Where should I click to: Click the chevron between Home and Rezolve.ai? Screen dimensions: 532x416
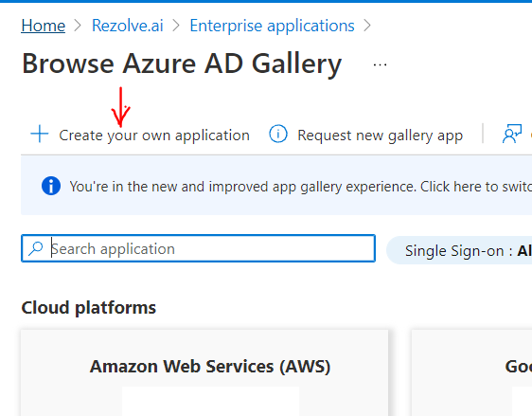78,26
